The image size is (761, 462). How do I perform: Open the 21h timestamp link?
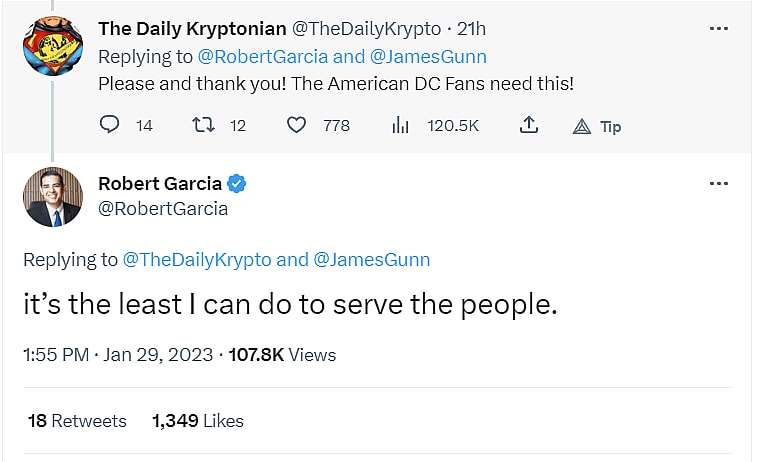471,28
